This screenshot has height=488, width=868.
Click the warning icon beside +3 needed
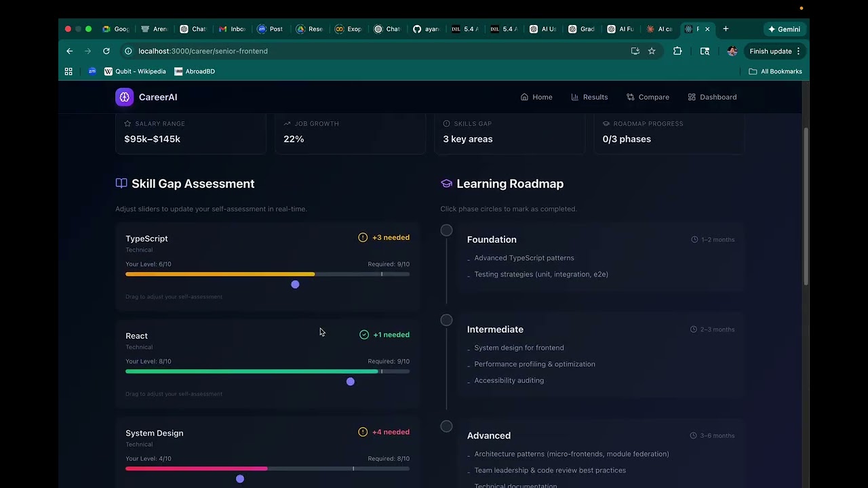pyautogui.click(x=363, y=237)
